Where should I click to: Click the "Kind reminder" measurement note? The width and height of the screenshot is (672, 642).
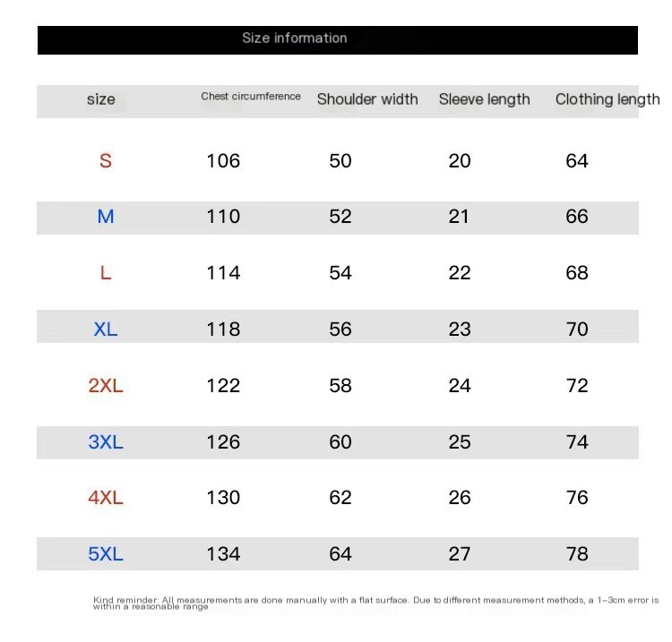click(x=375, y=603)
